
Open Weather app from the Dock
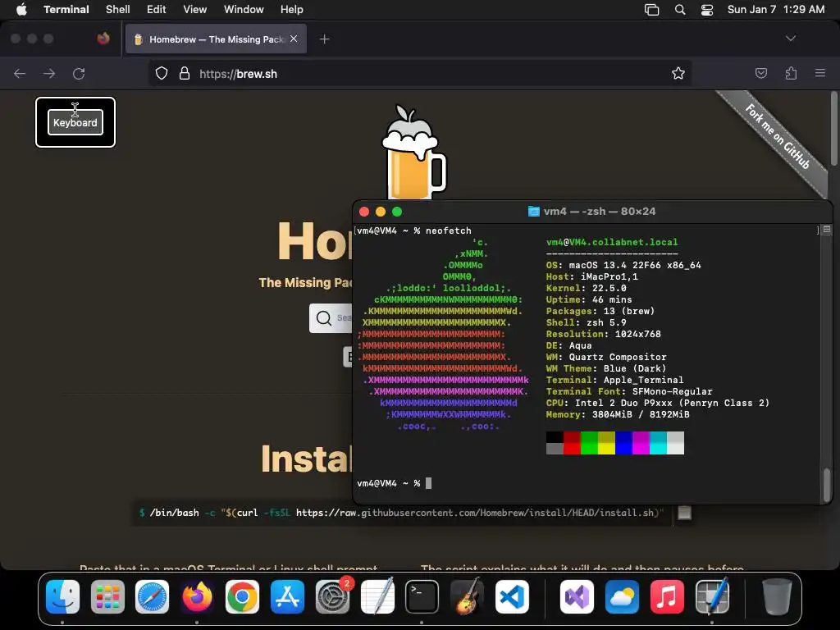(622, 596)
